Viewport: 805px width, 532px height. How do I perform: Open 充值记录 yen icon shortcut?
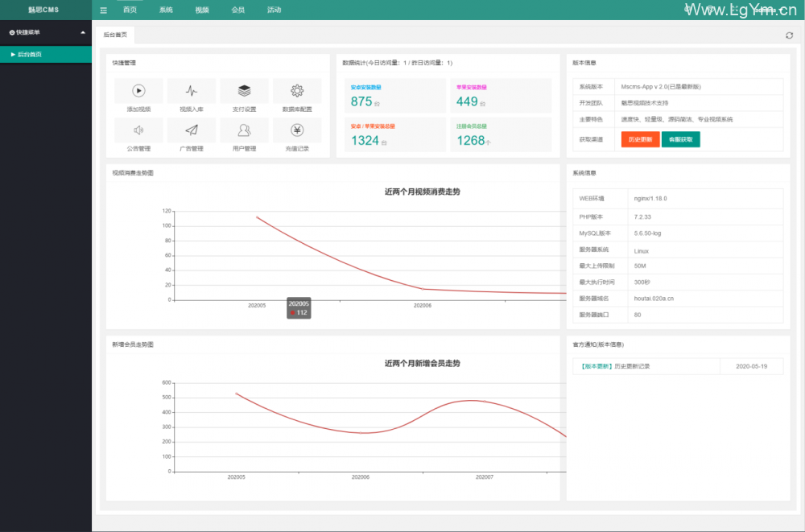pos(297,130)
